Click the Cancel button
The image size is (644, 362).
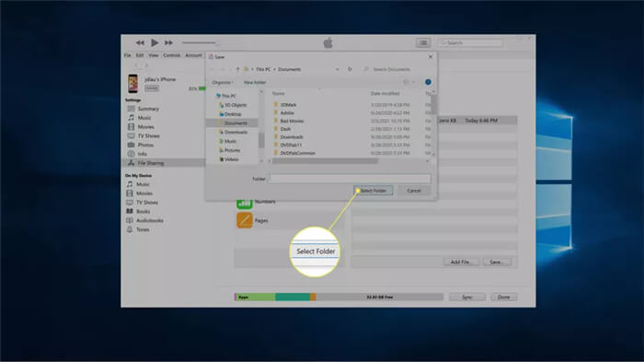coord(414,191)
